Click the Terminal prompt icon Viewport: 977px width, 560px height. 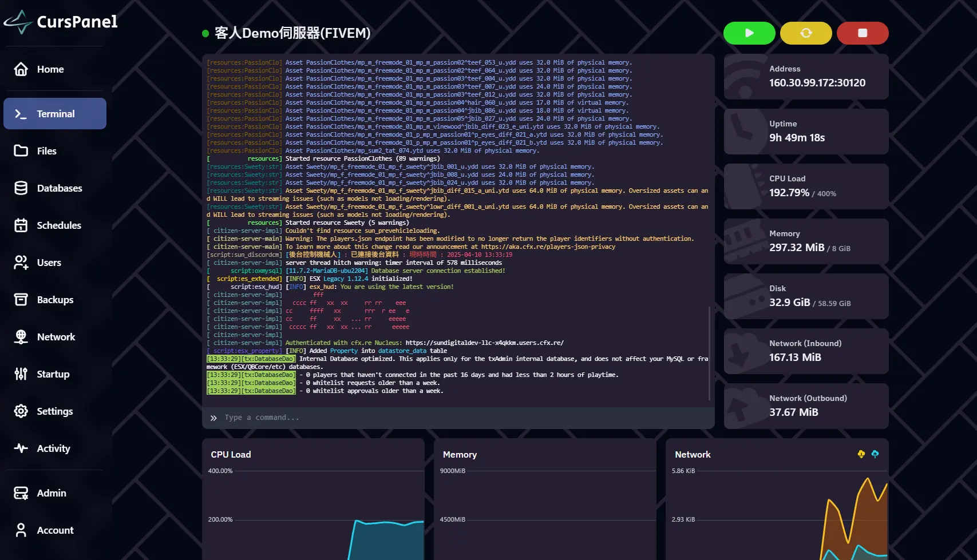[21, 114]
